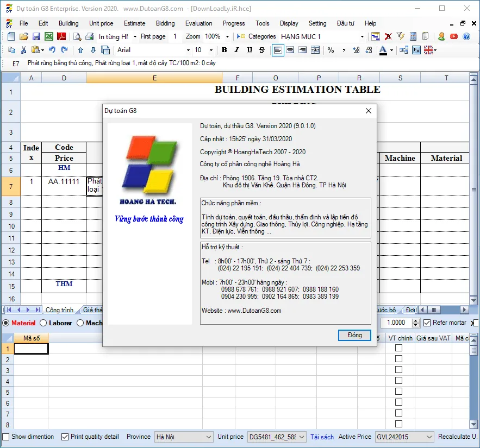The height and width of the screenshot is (448, 480).
Task: Open the font color A picker
Action: click(383, 50)
